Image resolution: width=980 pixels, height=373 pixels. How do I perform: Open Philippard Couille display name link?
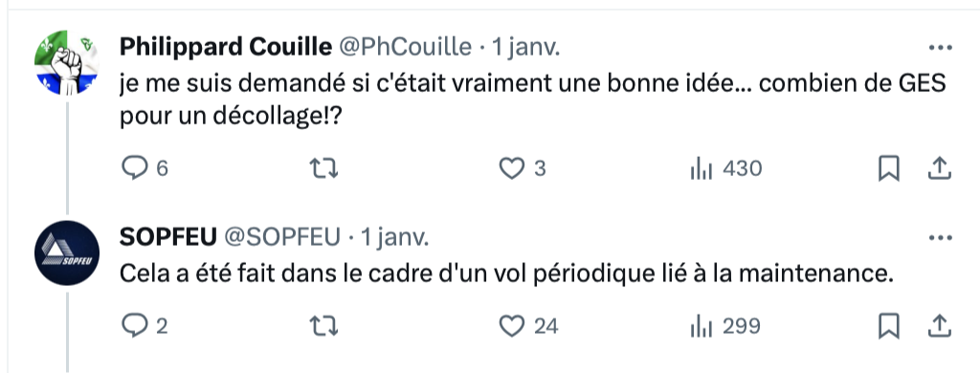226,47
